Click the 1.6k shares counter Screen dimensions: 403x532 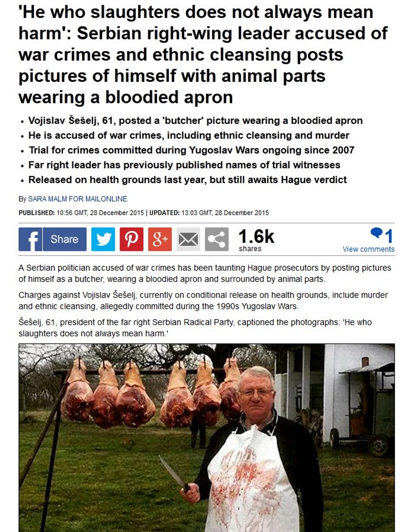[256, 240]
